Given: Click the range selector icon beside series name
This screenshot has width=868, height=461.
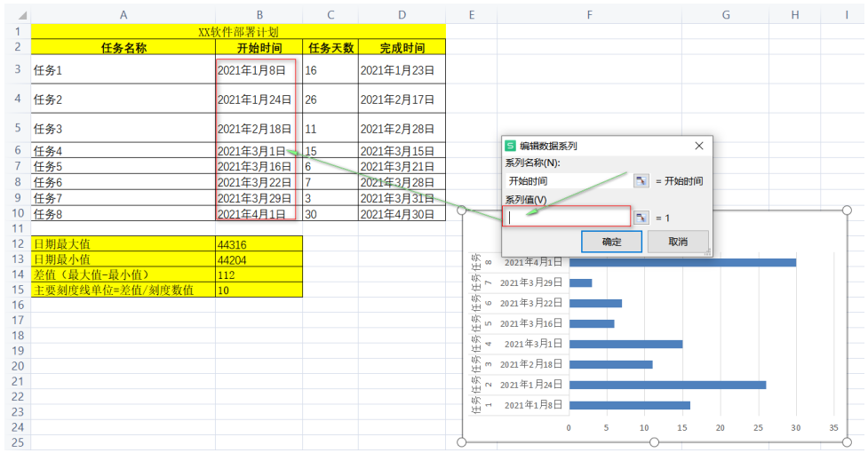Looking at the screenshot, I should point(641,181).
